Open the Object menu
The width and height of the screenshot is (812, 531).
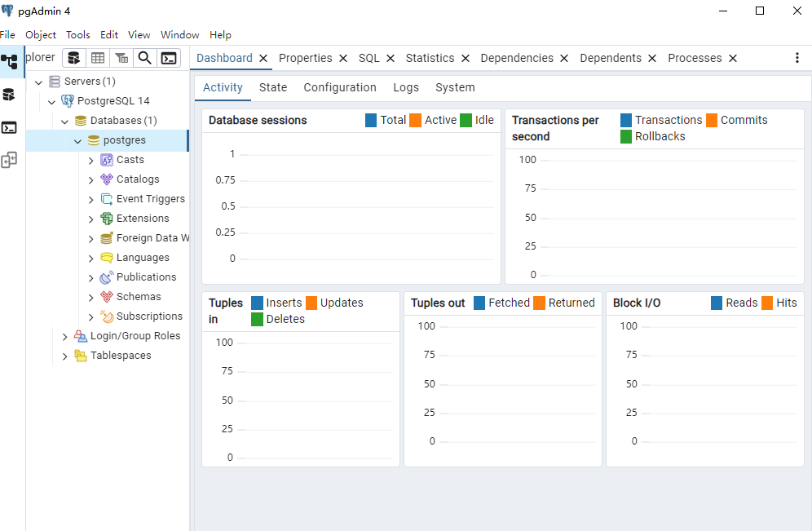pos(41,35)
